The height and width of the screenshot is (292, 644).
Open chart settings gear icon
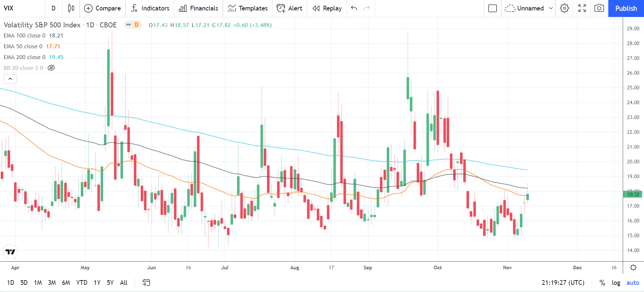(x=565, y=8)
